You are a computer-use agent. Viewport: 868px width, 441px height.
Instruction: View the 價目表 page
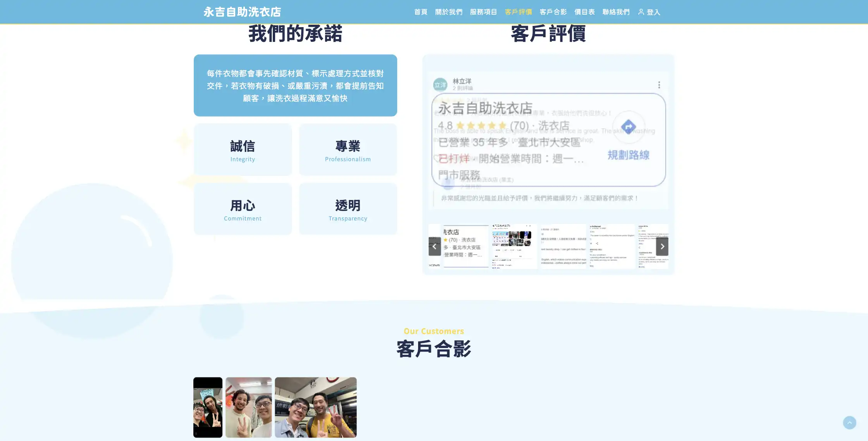pyautogui.click(x=585, y=12)
